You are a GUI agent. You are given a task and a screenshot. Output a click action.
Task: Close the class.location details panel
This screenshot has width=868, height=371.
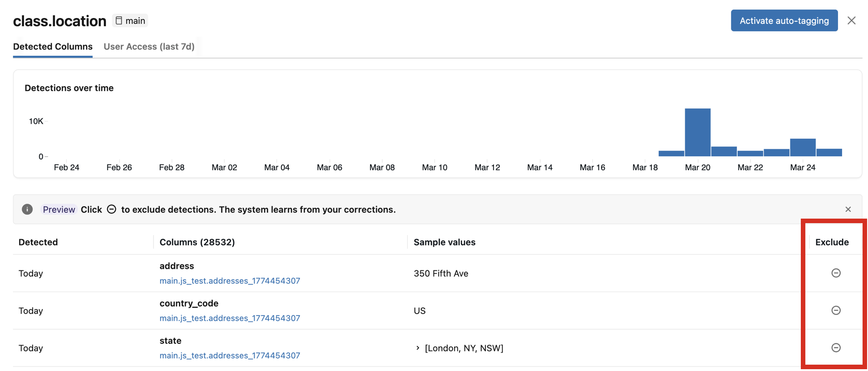point(851,21)
